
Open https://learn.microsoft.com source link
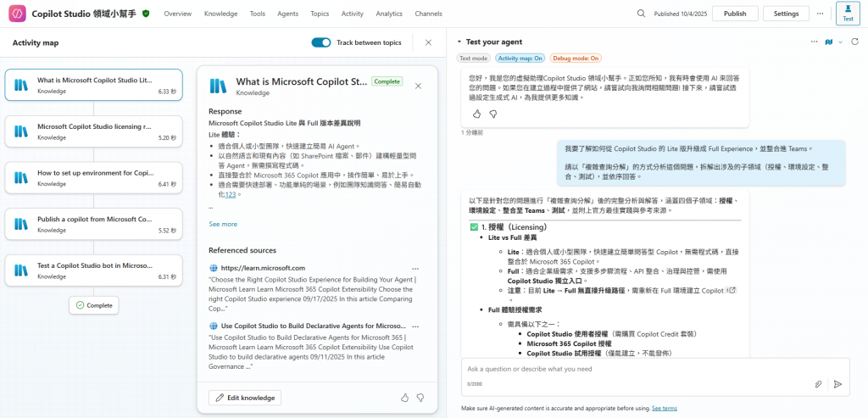pos(263,268)
